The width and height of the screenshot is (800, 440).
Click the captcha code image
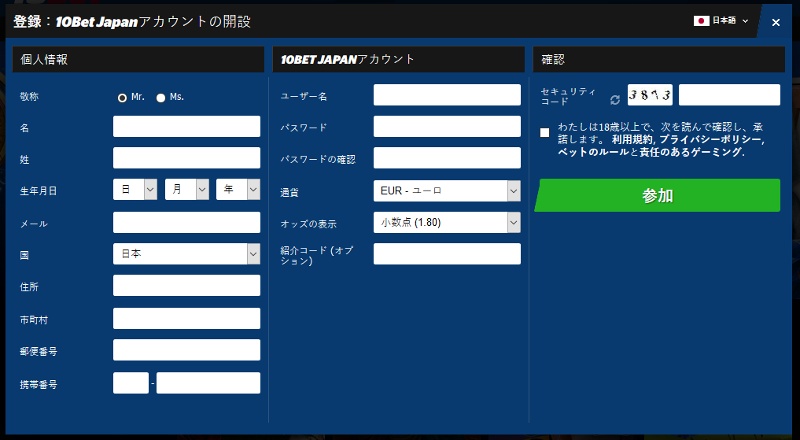pos(650,95)
